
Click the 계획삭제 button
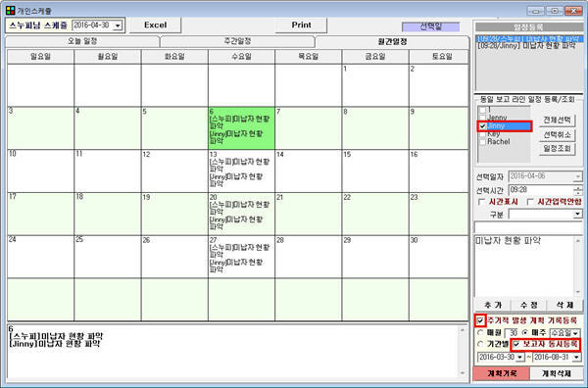[557, 373]
